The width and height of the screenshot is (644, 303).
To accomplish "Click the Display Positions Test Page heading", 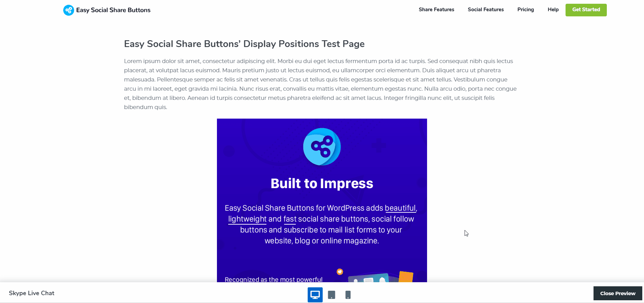I will (x=244, y=44).
